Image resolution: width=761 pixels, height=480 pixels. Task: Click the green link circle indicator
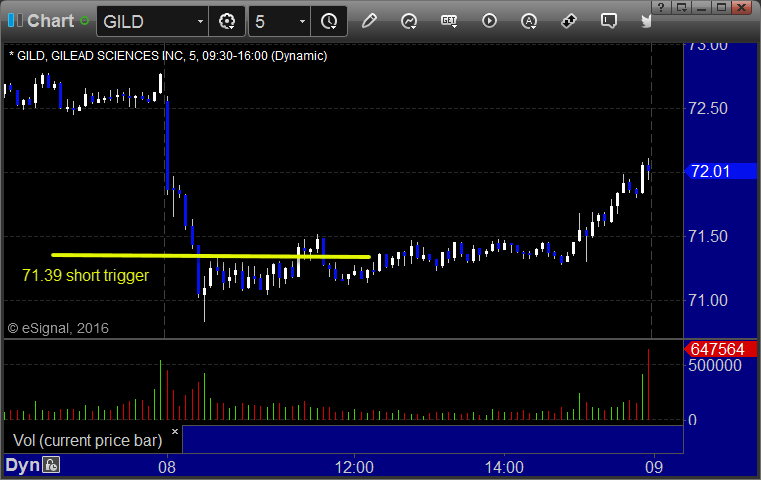click(x=84, y=21)
